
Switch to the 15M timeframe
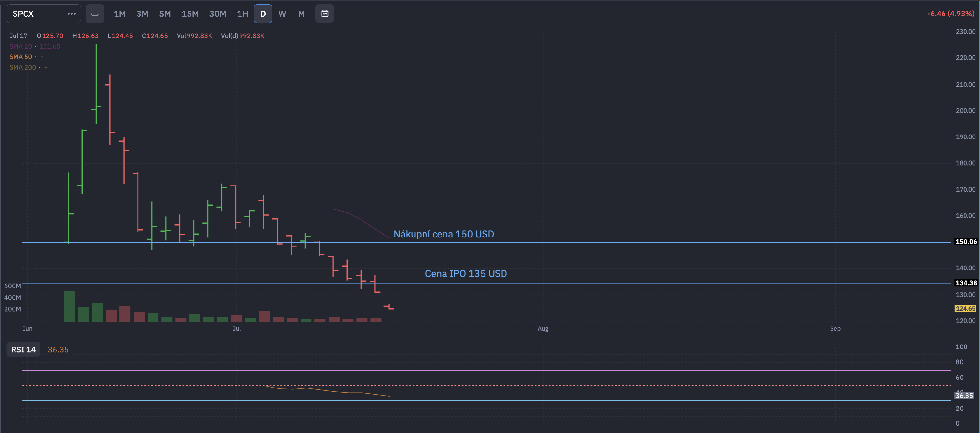[x=190, y=14]
